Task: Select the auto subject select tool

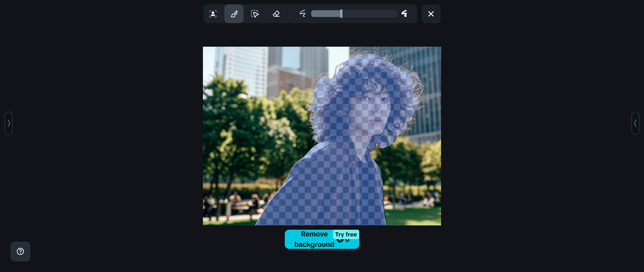Action: (x=213, y=14)
